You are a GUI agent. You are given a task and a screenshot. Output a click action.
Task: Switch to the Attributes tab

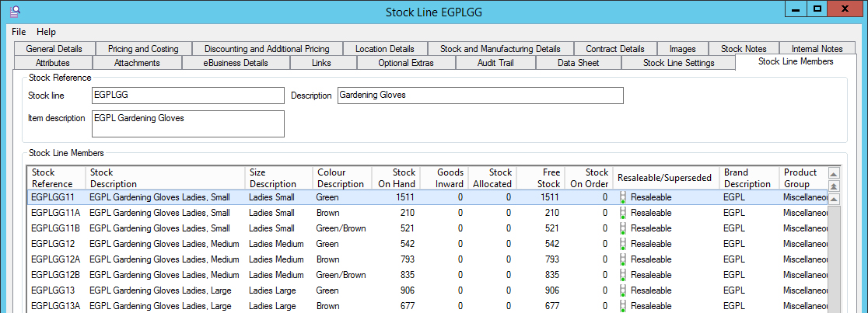[x=53, y=62]
